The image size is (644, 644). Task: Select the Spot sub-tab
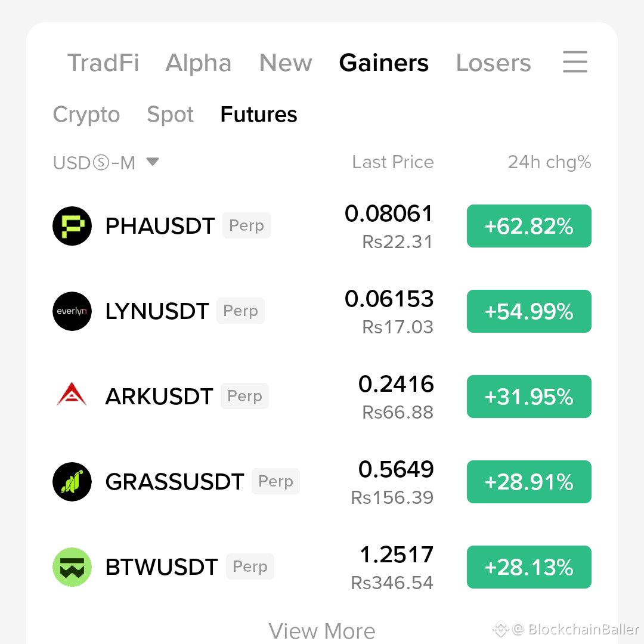170,115
